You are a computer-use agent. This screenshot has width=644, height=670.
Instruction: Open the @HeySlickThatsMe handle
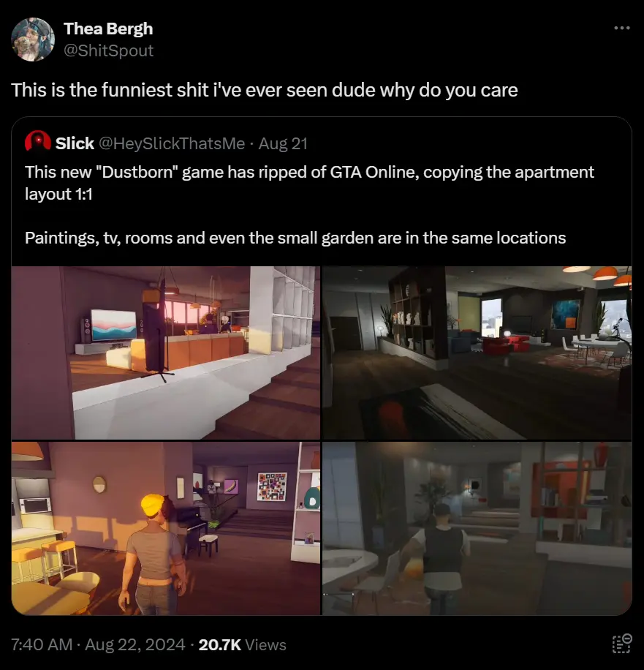point(172,143)
